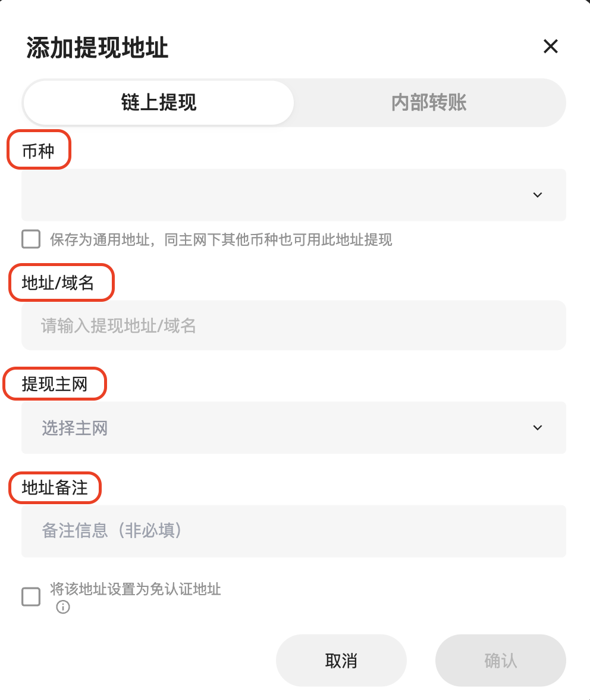Click the 提现主网 field label
590x700 pixels.
pos(55,384)
